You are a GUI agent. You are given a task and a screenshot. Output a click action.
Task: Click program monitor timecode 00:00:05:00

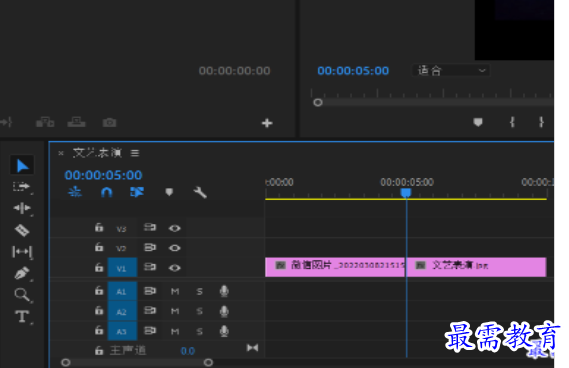353,71
